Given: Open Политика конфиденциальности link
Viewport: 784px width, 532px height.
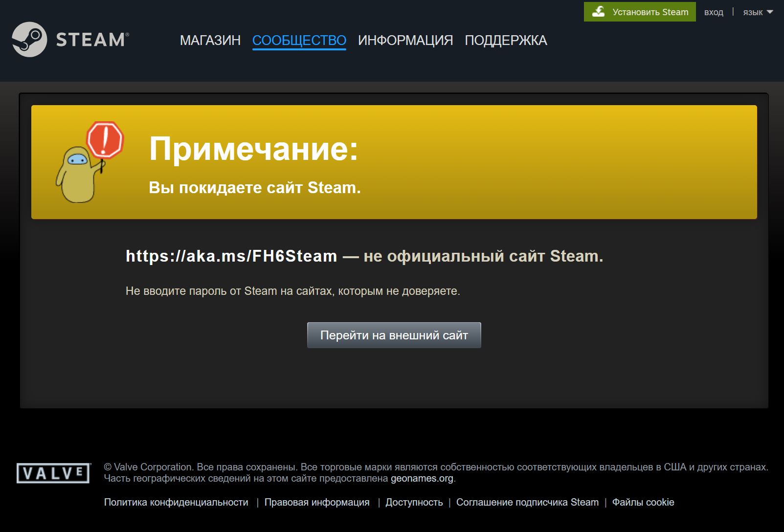Looking at the screenshot, I should [x=176, y=502].
